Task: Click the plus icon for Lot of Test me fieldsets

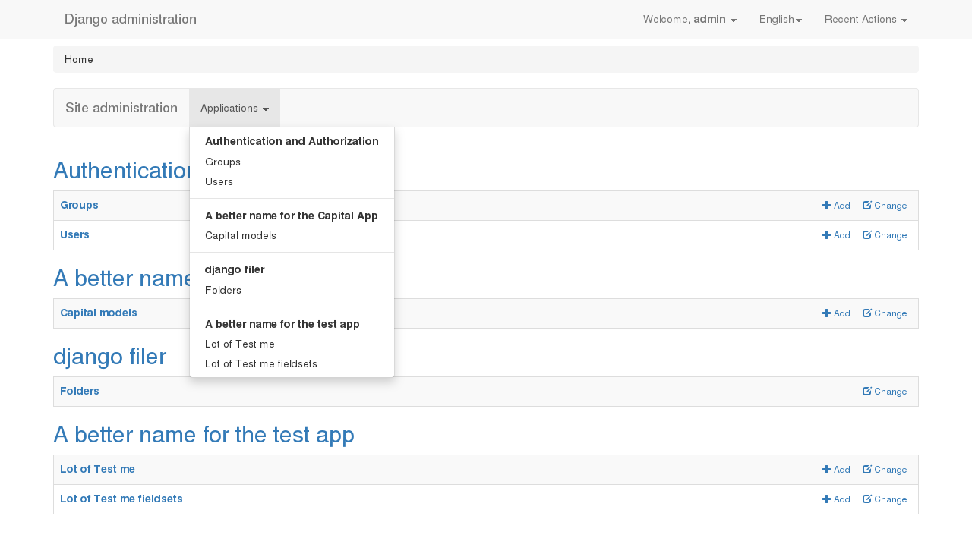Action: tap(826, 499)
